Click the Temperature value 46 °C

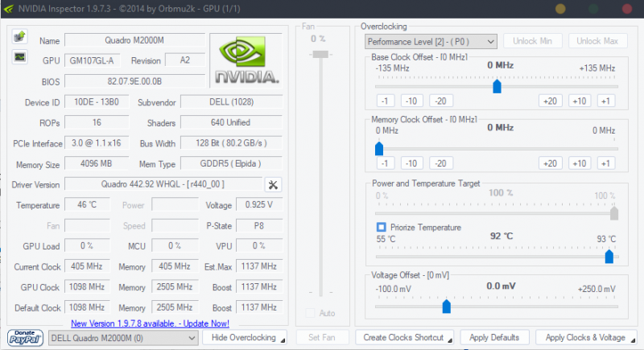(87, 204)
